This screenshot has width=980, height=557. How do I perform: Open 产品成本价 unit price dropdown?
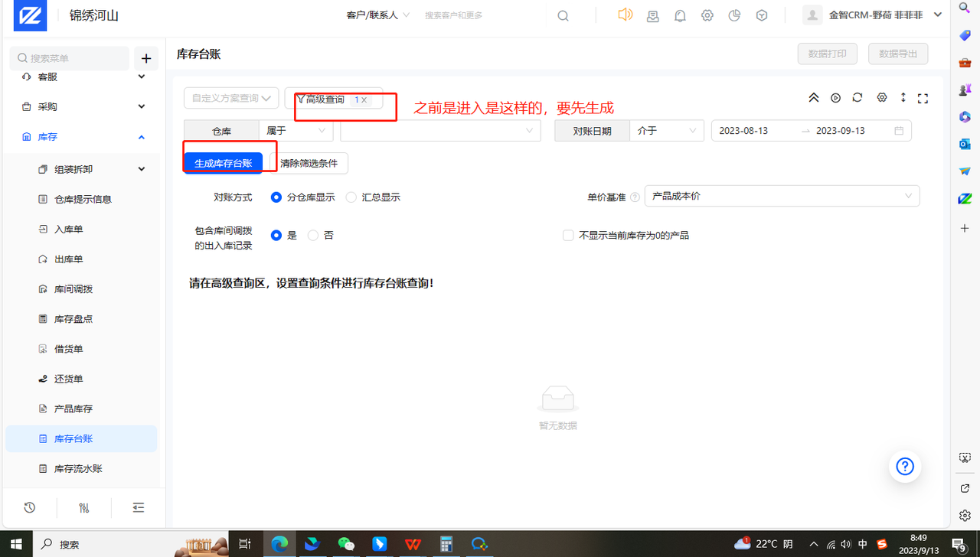pyautogui.click(x=782, y=197)
